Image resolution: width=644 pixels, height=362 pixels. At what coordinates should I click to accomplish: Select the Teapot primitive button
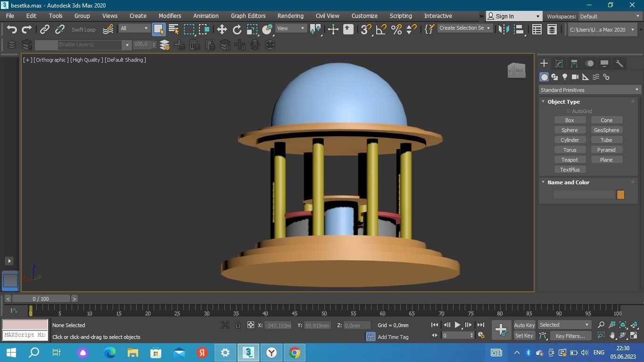(x=570, y=160)
